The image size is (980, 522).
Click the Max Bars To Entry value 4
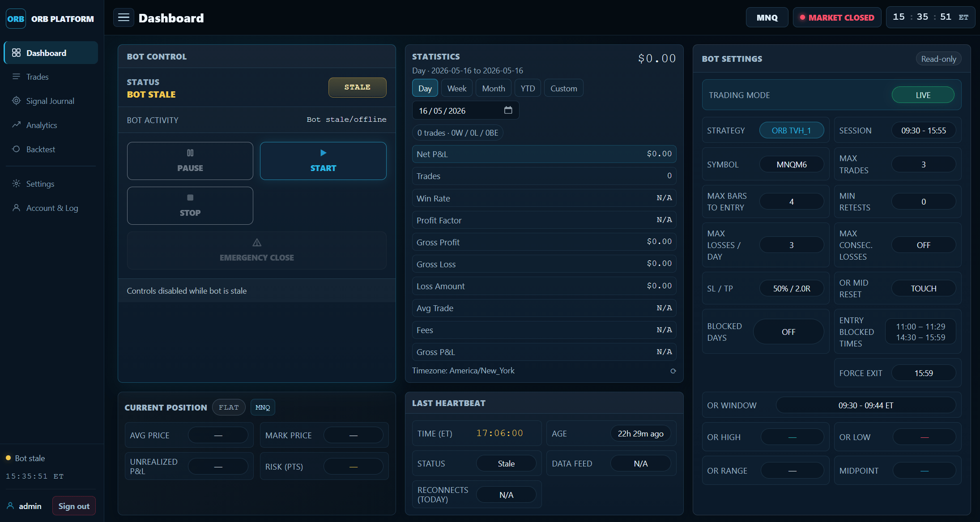[791, 201]
